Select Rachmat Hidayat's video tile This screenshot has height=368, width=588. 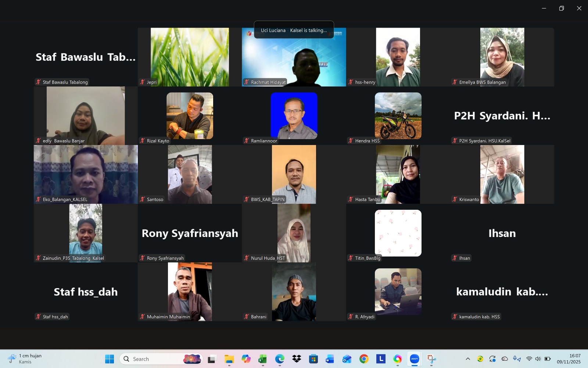tap(294, 57)
